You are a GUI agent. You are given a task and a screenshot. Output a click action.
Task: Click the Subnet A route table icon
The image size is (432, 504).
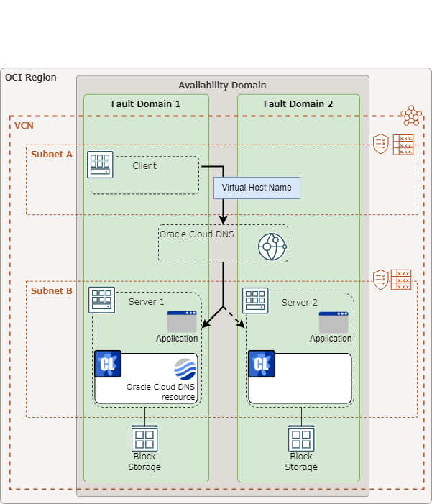(403, 145)
